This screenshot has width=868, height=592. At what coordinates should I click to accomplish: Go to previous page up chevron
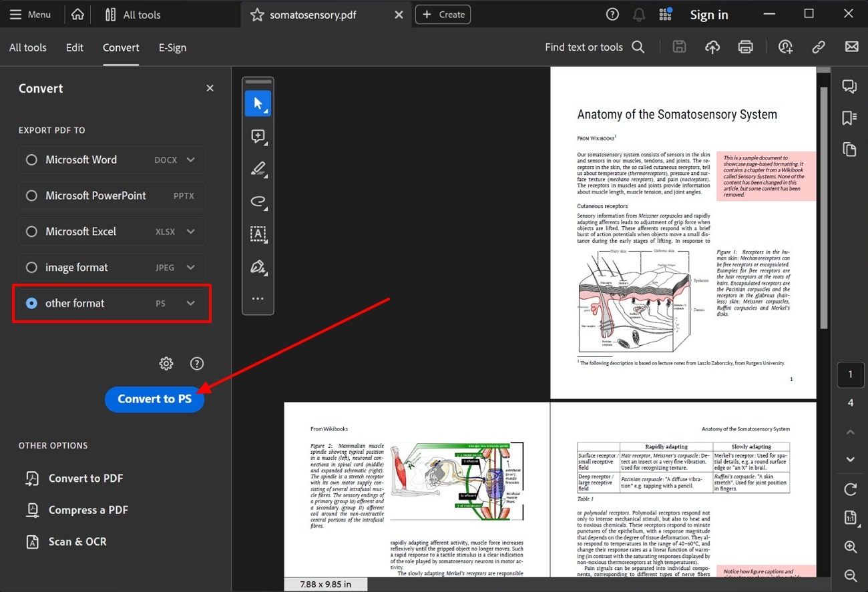pos(850,432)
